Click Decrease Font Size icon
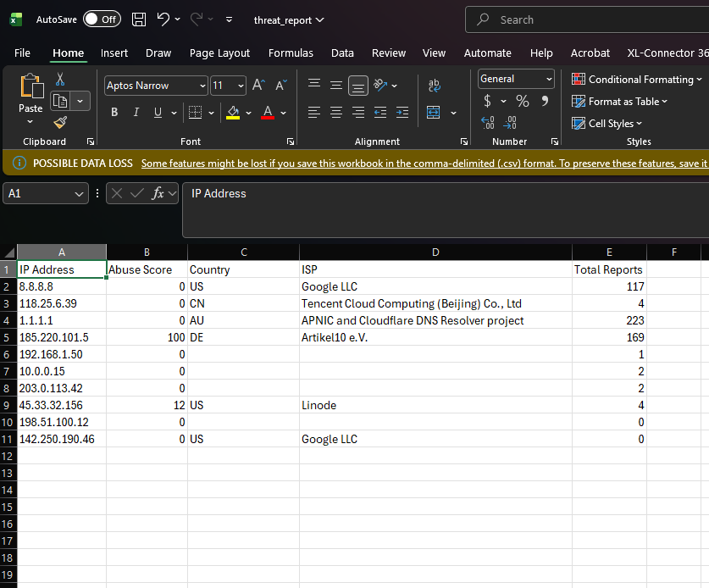The image size is (709, 588). point(281,85)
